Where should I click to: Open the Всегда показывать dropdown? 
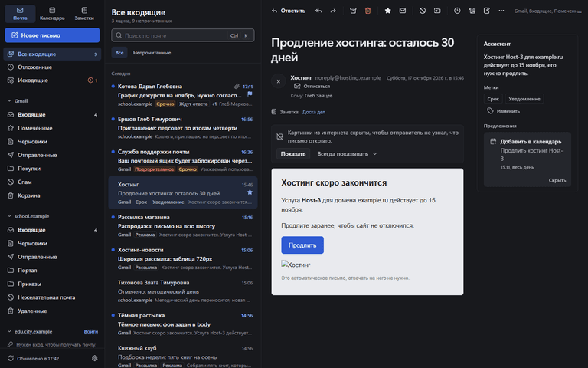click(347, 154)
